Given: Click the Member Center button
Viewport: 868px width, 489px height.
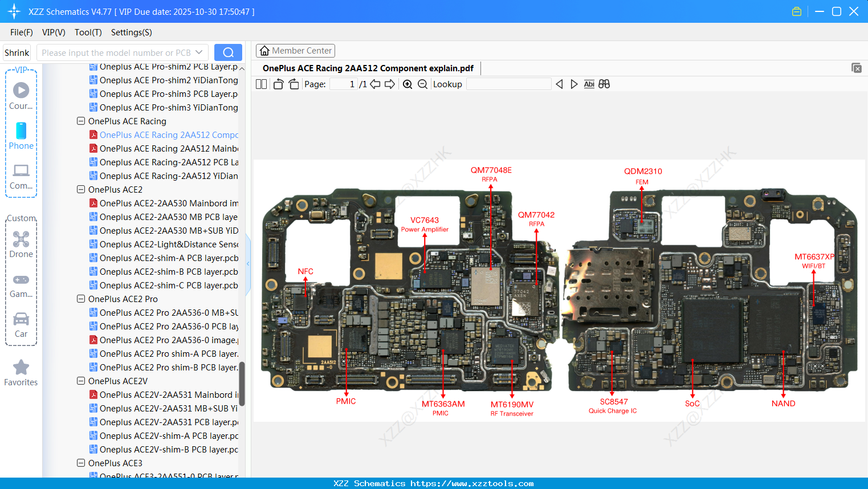Looking at the screenshot, I should click(295, 51).
